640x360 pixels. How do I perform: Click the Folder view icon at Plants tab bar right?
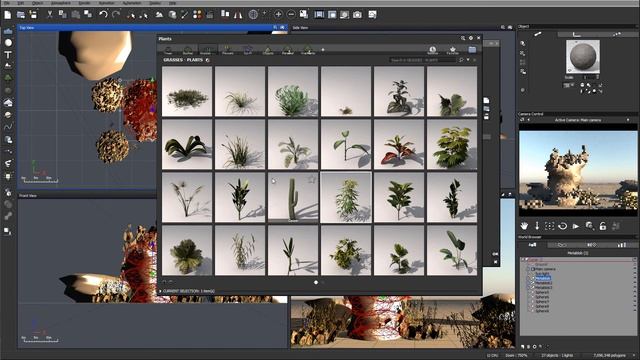point(472,50)
